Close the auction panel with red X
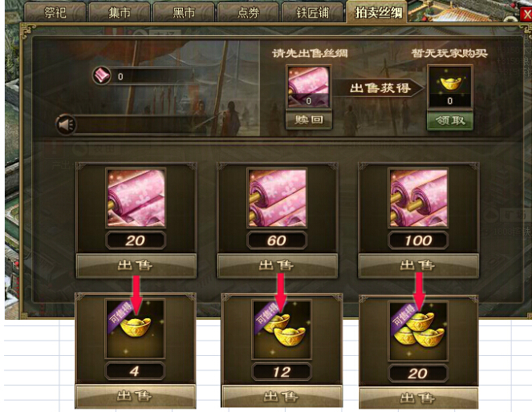The width and height of the screenshot is (532, 412). [x=526, y=14]
